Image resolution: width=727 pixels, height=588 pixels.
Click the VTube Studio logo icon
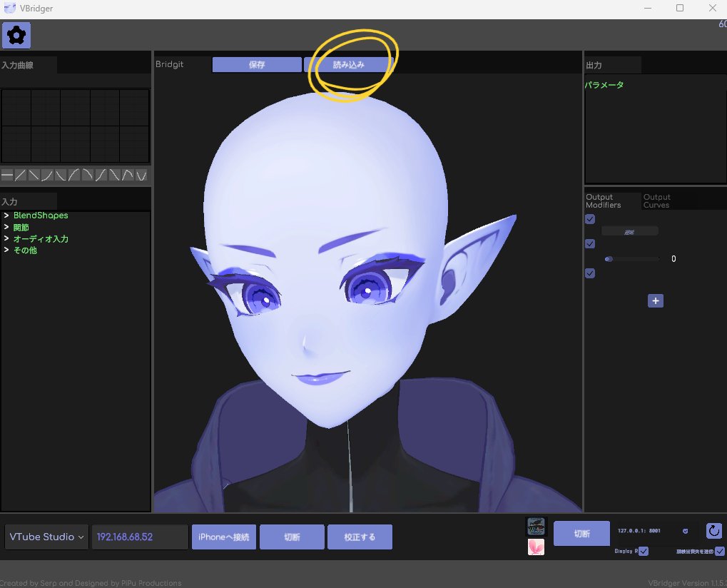(536, 527)
